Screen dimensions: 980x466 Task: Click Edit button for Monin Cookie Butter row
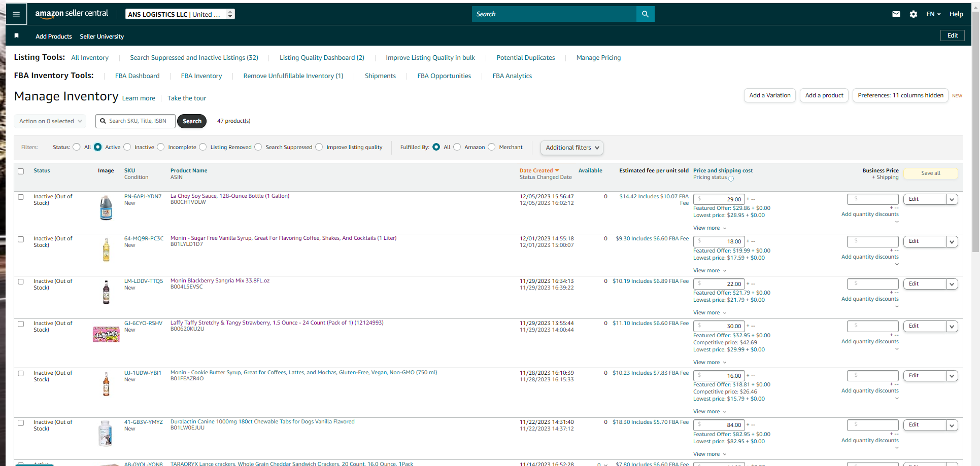click(x=925, y=376)
